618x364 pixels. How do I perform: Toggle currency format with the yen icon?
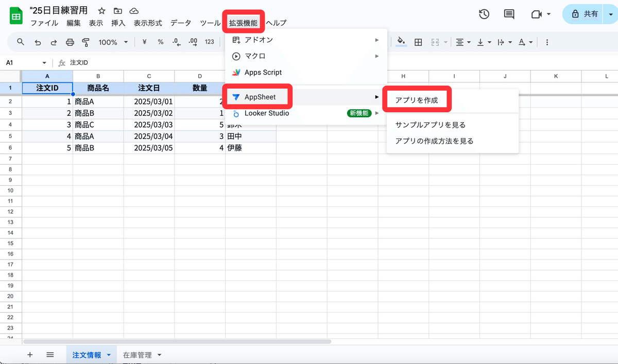tap(145, 42)
